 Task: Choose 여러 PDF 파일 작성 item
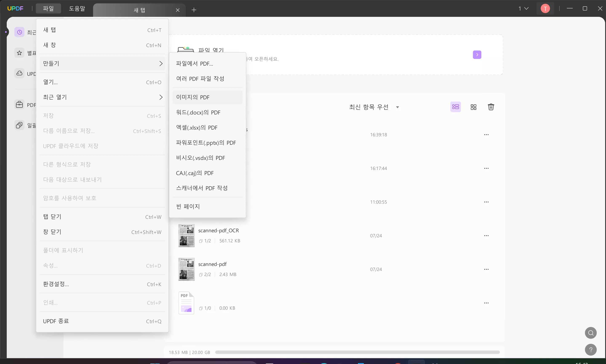click(x=207, y=79)
